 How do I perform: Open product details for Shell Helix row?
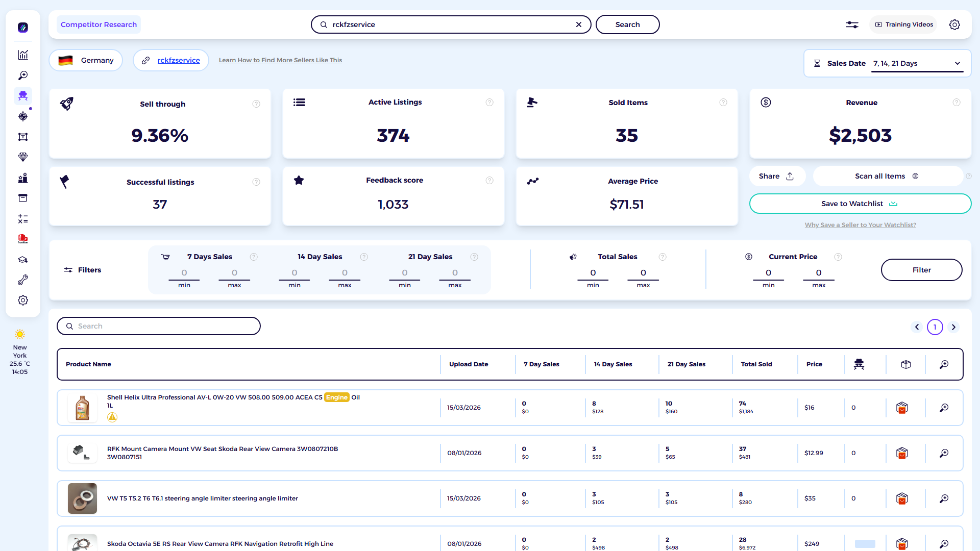(x=944, y=408)
